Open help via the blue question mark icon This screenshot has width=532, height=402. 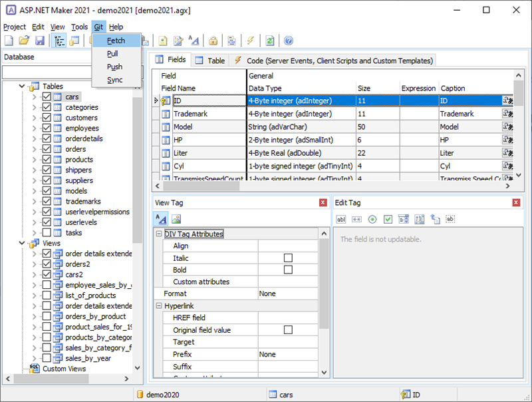tap(289, 41)
